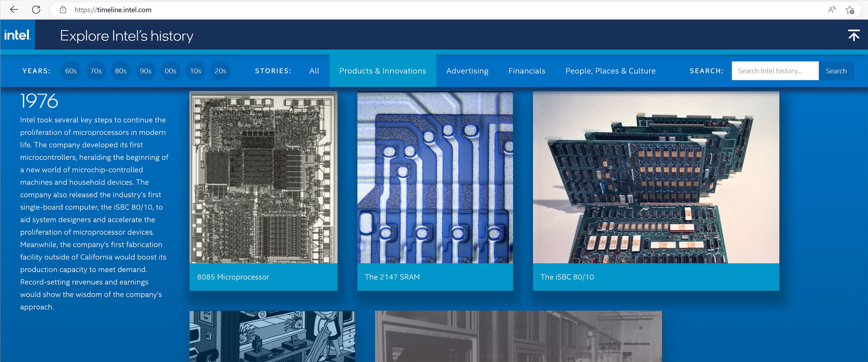Add the page to favorites via the star

pyautogui.click(x=849, y=9)
